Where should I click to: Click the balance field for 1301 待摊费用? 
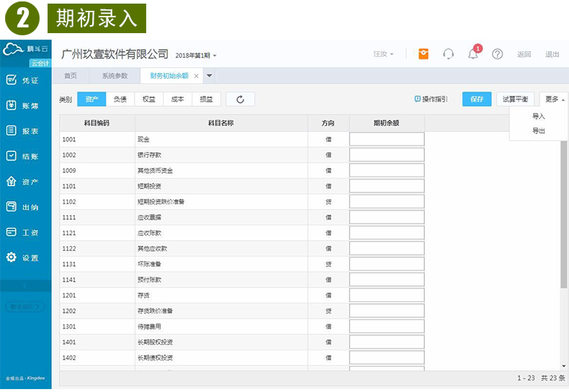tap(387, 326)
